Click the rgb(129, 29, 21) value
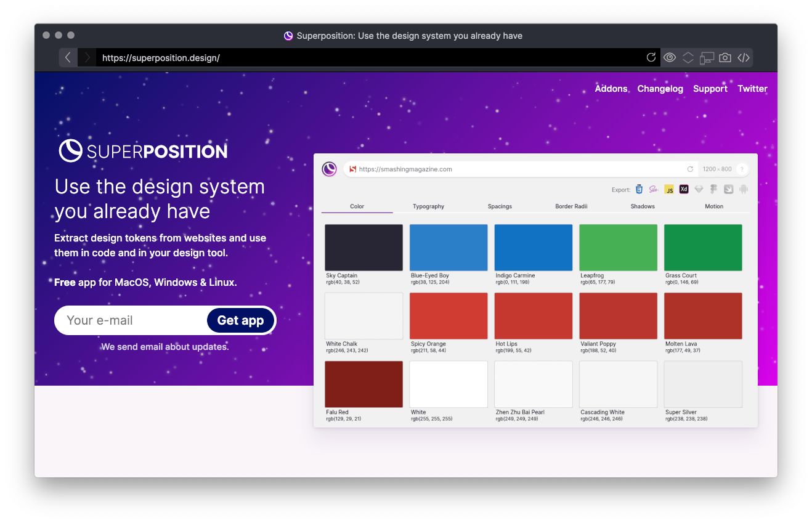The height and width of the screenshot is (523, 812). (x=344, y=419)
